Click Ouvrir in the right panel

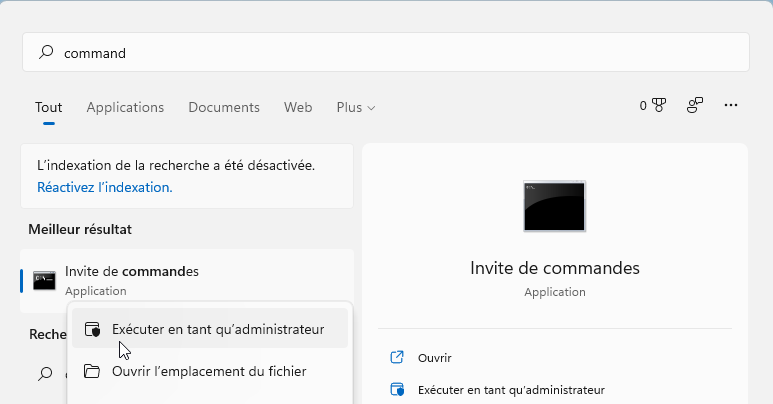click(x=434, y=358)
